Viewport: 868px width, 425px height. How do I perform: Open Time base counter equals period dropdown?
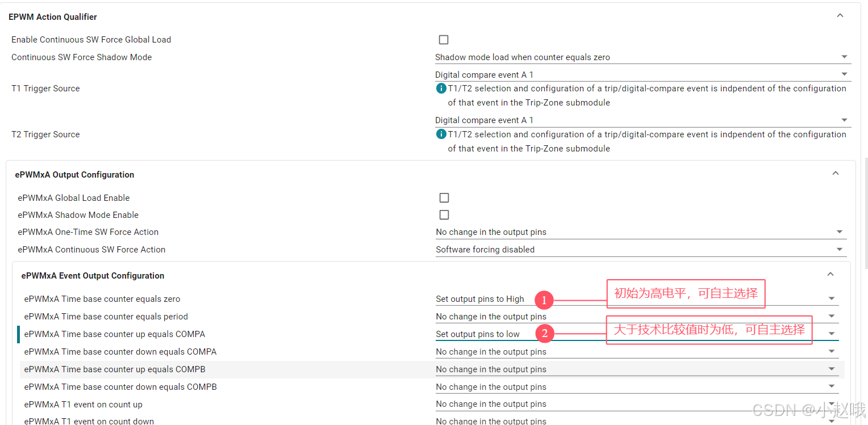pos(637,317)
